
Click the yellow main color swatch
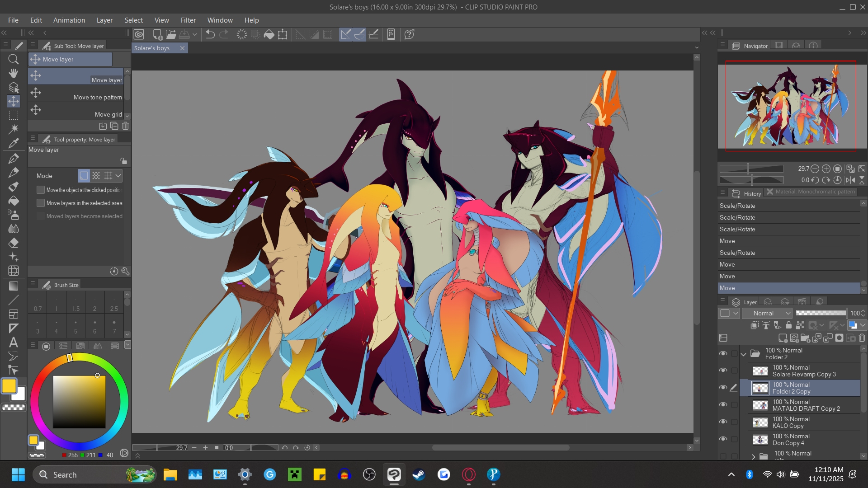pos(9,386)
